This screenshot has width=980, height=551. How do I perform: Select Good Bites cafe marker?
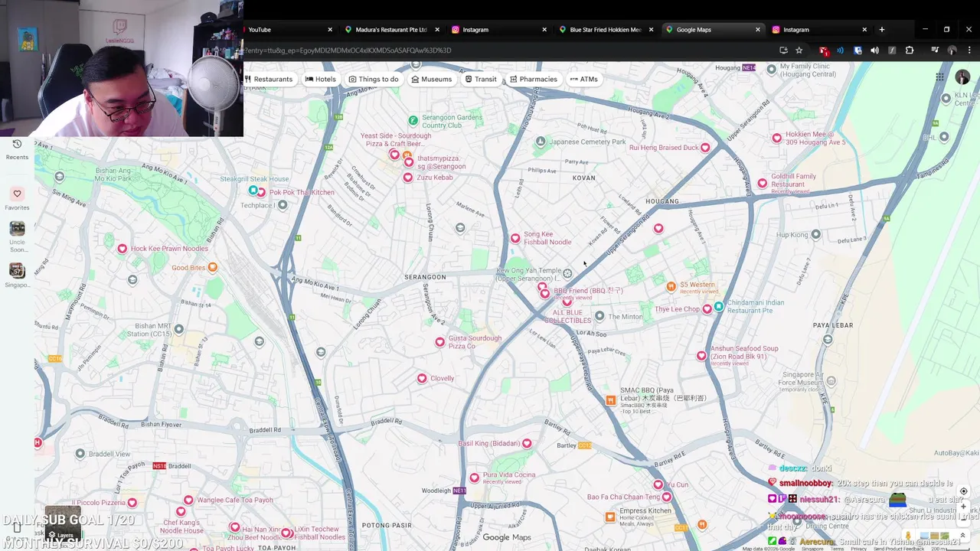pyautogui.click(x=213, y=267)
